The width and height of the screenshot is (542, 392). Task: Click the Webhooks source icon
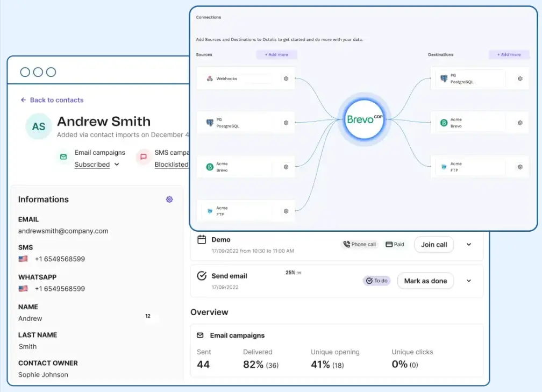tap(210, 79)
